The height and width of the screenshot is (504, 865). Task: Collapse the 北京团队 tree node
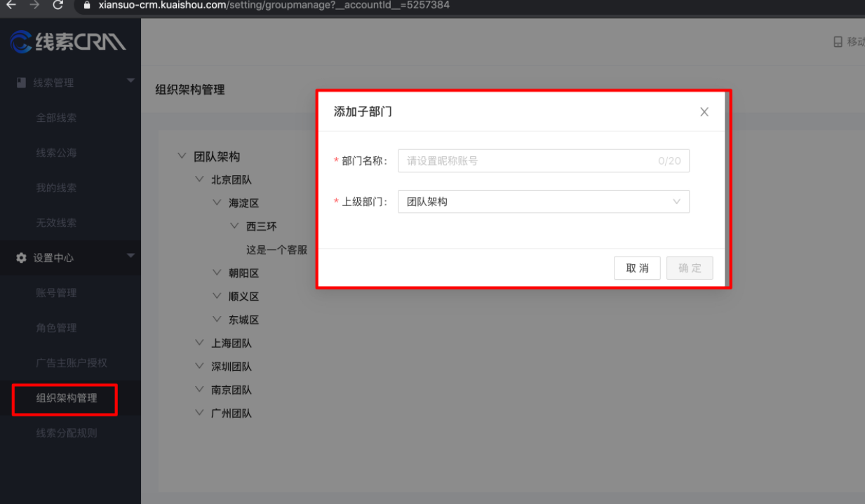tap(199, 179)
